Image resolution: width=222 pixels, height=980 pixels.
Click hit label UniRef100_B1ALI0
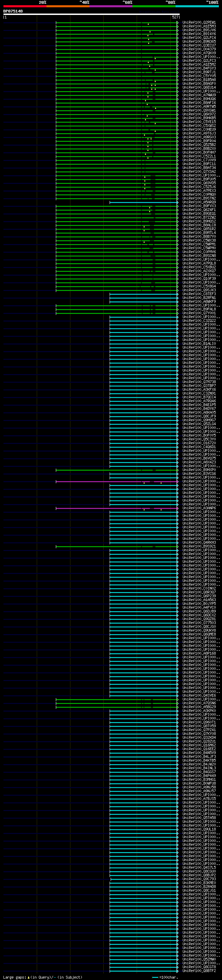tap(199, 344)
